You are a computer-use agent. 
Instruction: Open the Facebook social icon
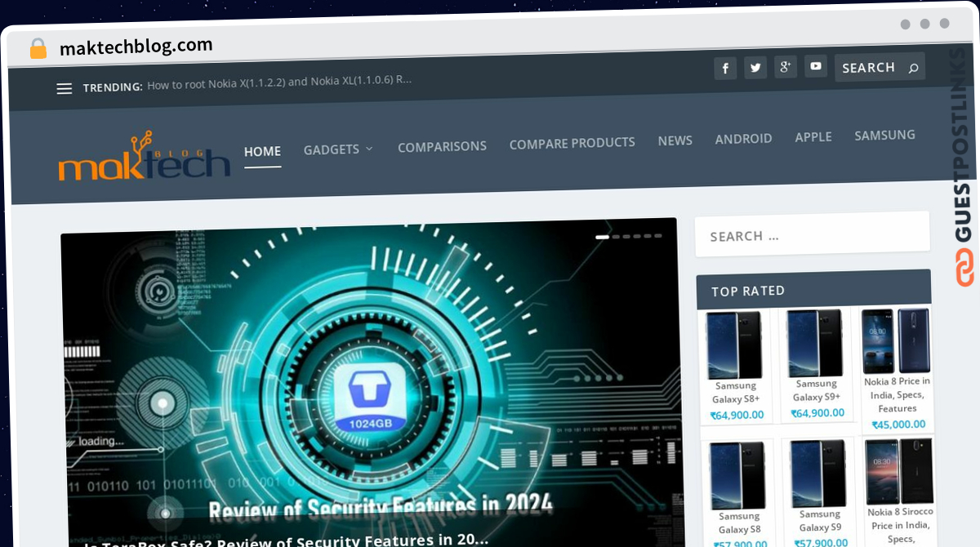tap(725, 69)
